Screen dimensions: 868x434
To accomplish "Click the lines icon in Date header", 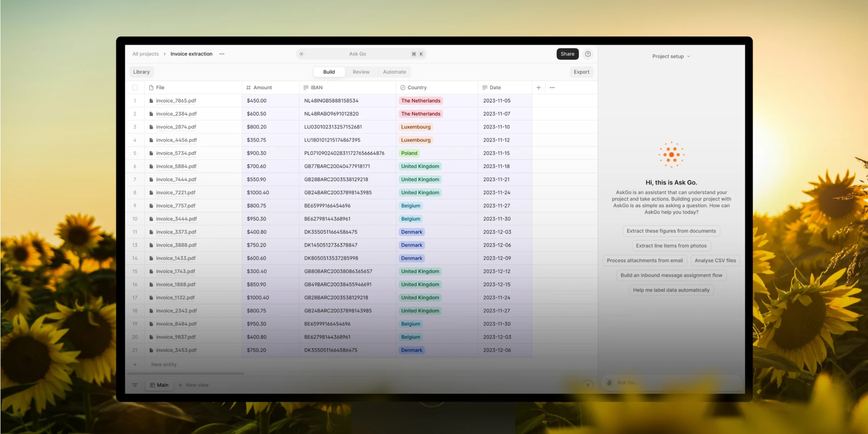I will [x=485, y=87].
